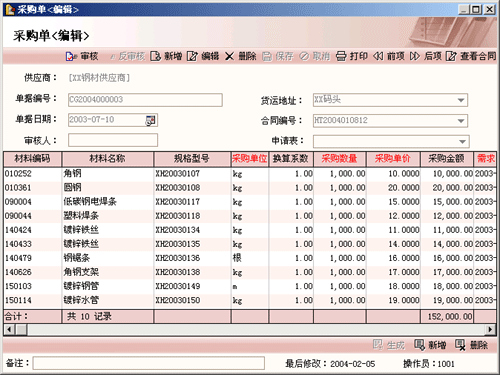
Task: Minimize the 采购单 window
Action: pyautogui.click(x=464, y=9)
